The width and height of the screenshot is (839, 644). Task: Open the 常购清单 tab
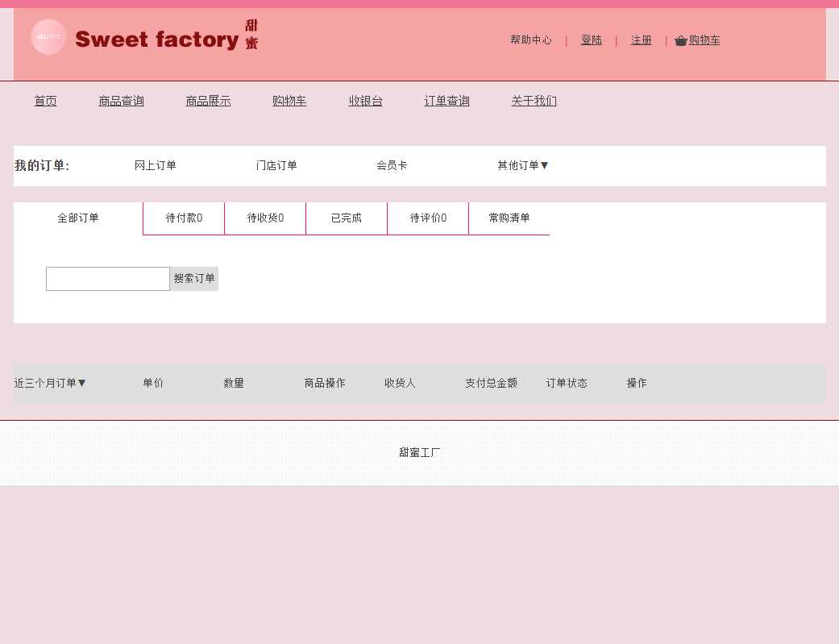509,218
